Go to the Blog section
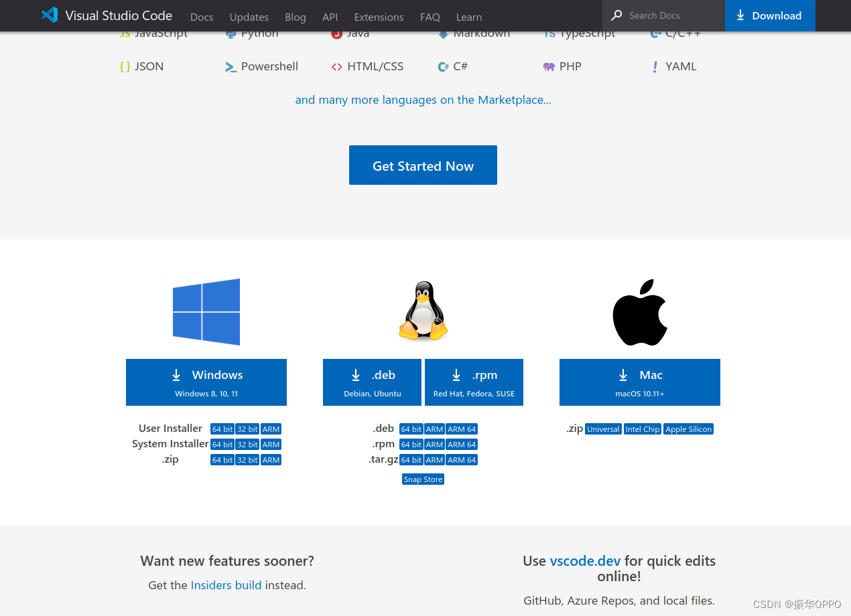 point(296,17)
